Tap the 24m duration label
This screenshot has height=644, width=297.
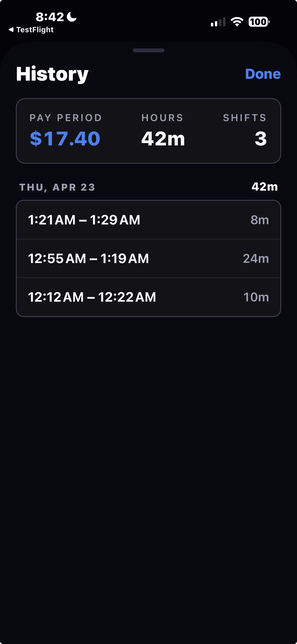click(x=256, y=259)
